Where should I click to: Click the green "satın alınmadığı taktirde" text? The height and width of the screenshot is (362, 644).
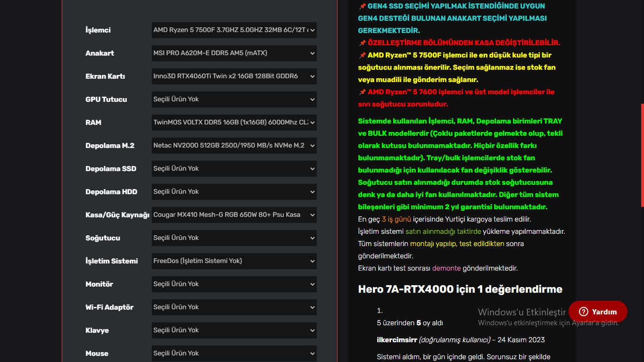point(443,231)
